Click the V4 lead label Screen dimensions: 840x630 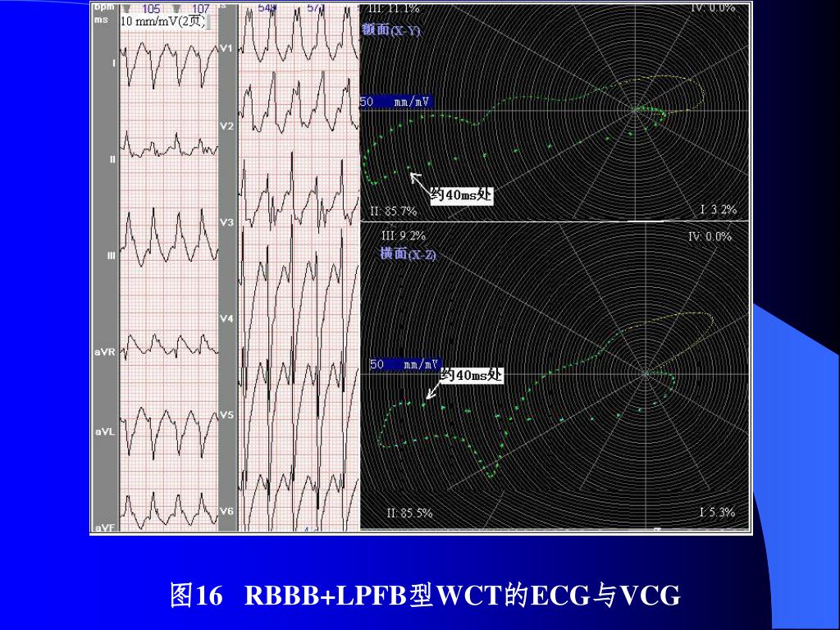[x=227, y=319]
